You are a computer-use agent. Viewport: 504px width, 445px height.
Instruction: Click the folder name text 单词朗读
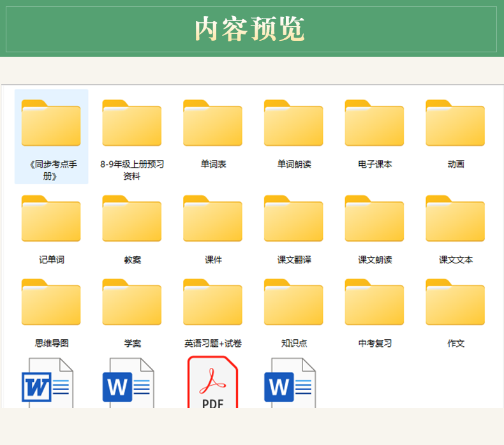pyautogui.click(x=294, y=164)
